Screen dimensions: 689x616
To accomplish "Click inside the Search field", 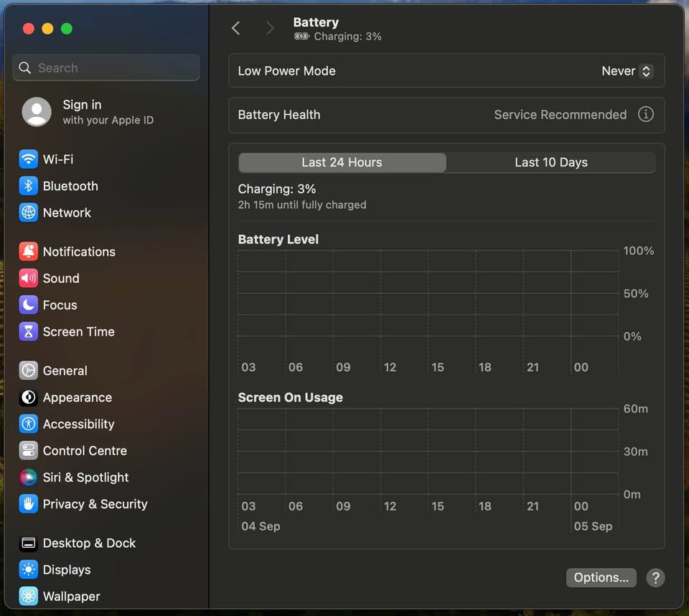I will [106, 67].
